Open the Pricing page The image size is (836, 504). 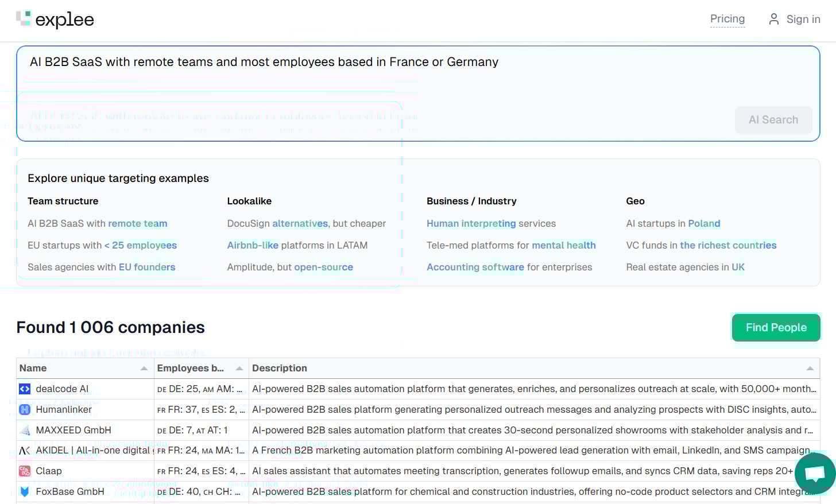pos(727,19)
